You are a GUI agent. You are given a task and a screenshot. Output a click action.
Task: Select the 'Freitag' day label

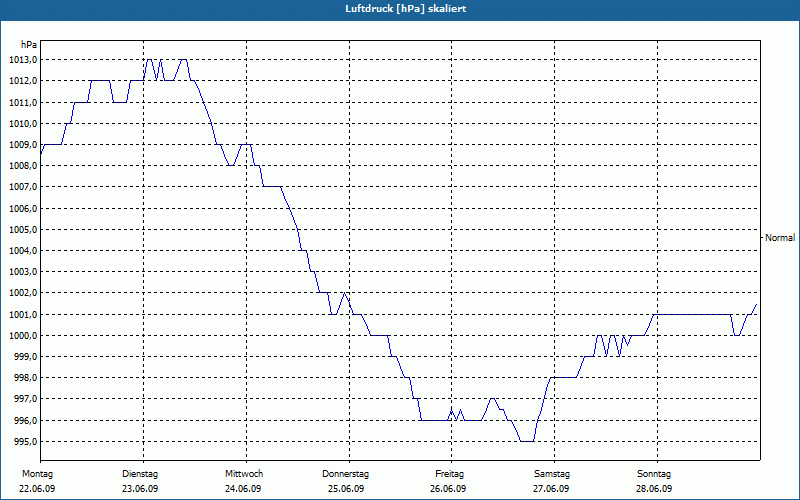[x=449, y=474]
